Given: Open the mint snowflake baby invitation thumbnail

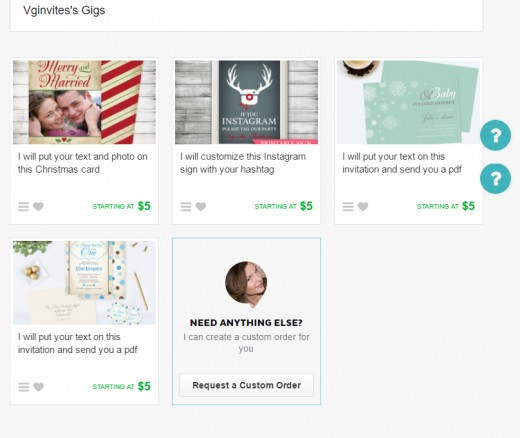Looking at the screenshot, I should pos(409,102).
